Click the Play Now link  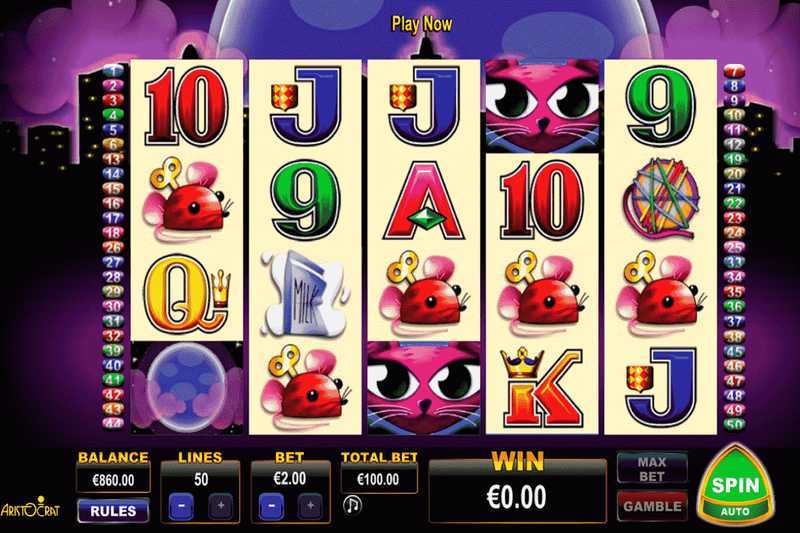click(x=421, y=24)
